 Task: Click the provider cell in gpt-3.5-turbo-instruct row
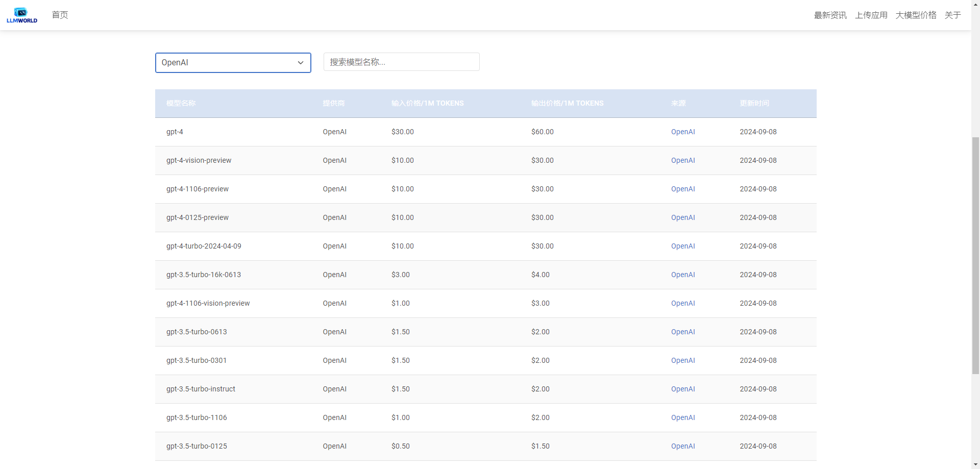(334, 389)
